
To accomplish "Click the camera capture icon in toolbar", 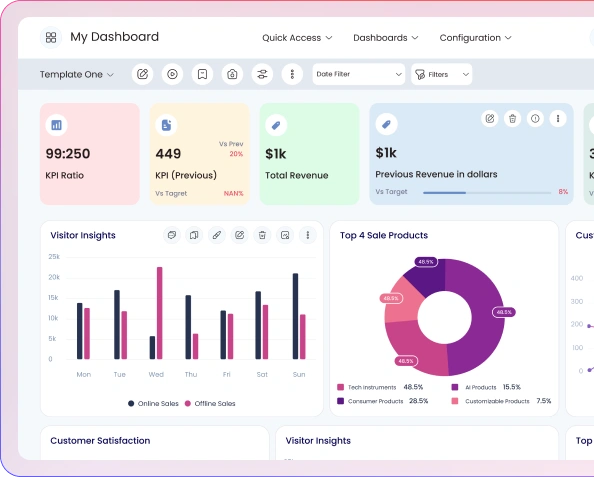I will 232,74.
